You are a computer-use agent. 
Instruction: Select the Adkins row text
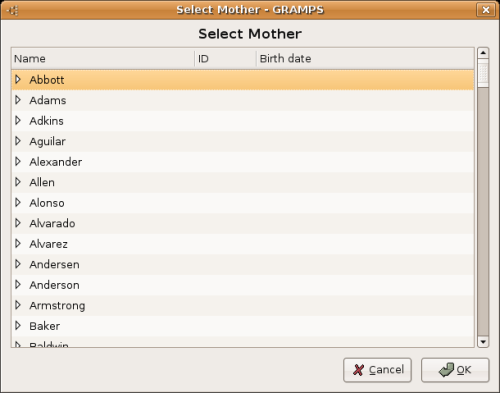point(46,121)
